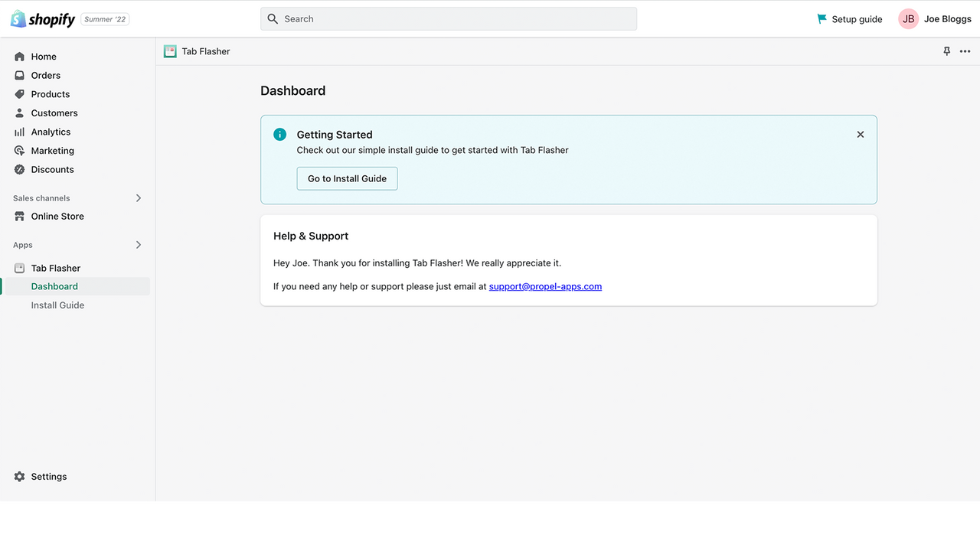Pin the Tab Flasher app
The width and height of the screenshot is (980, 551).
click(x=946, y=51)
